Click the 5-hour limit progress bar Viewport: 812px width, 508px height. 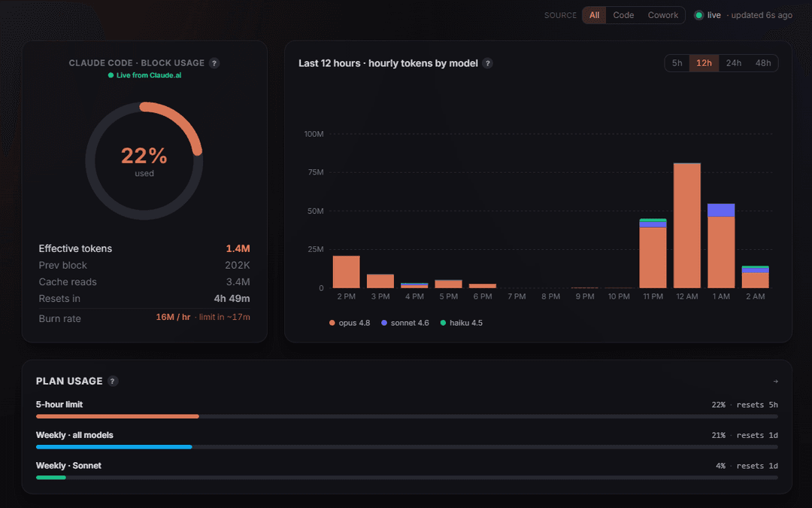point(407,416)
